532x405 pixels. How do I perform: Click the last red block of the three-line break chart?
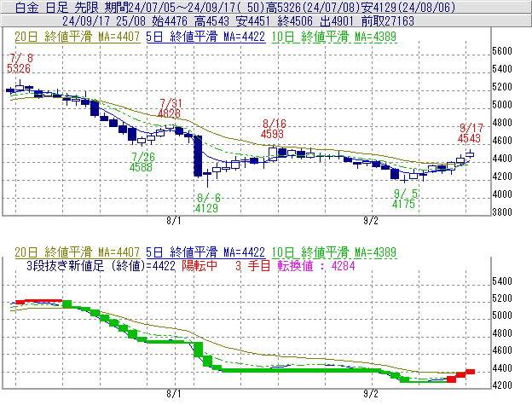tap(470, 372)
